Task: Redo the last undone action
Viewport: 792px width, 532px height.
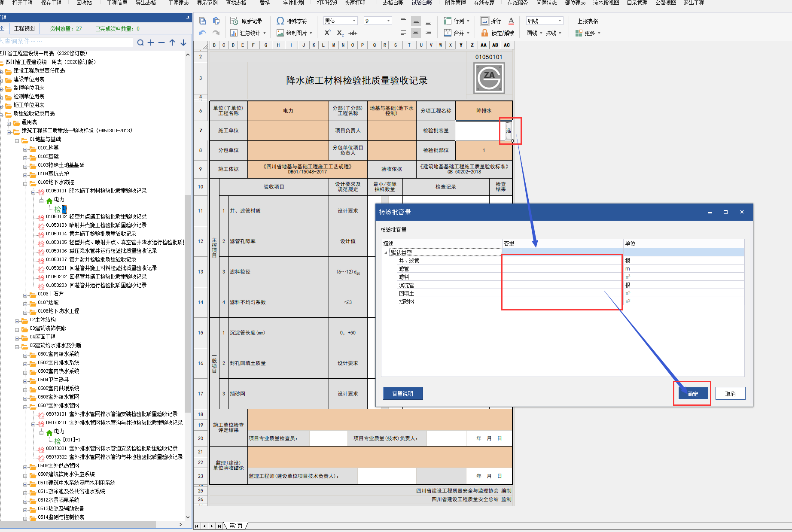Action: pos(216,33)
